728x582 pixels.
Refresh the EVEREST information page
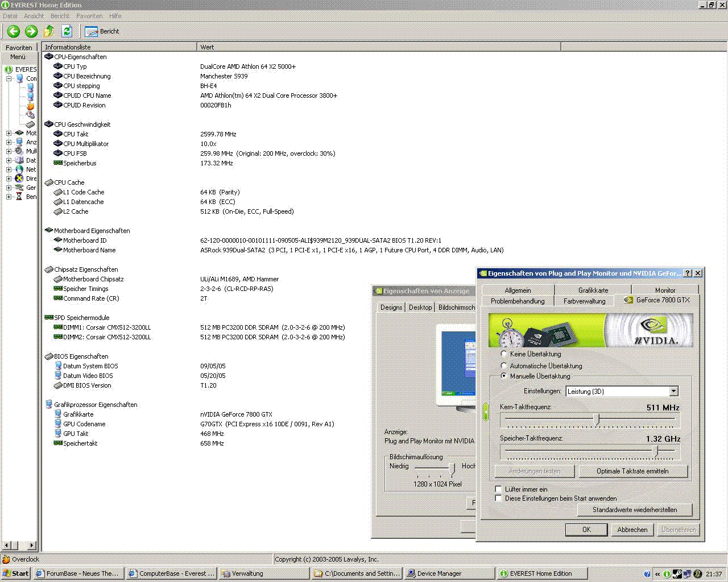67,31
